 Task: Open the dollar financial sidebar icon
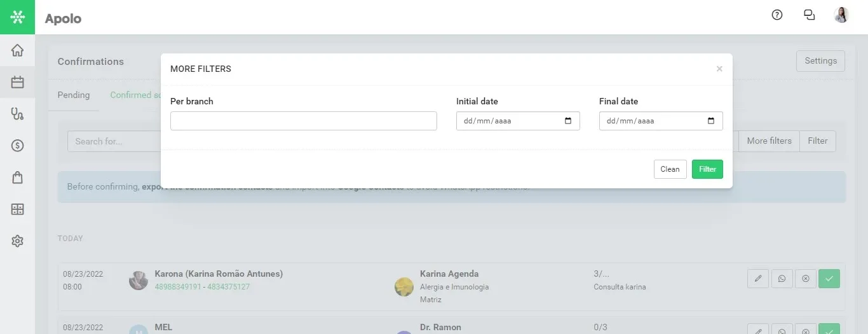(17, 146)
